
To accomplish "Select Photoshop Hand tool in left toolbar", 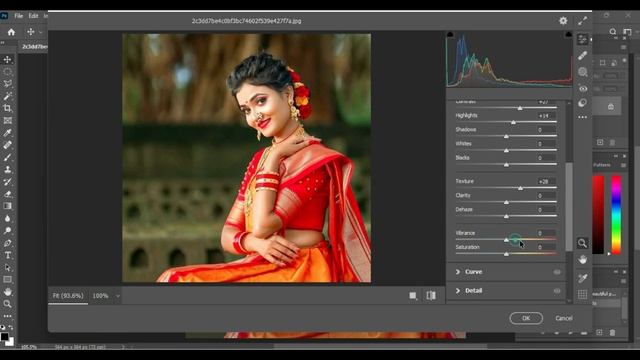I will coord(7,292).
